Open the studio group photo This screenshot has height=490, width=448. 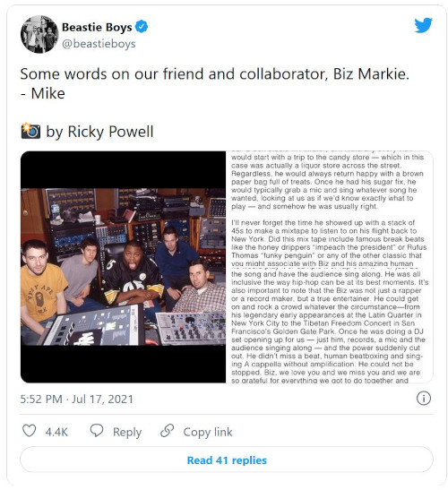[123, 267]
